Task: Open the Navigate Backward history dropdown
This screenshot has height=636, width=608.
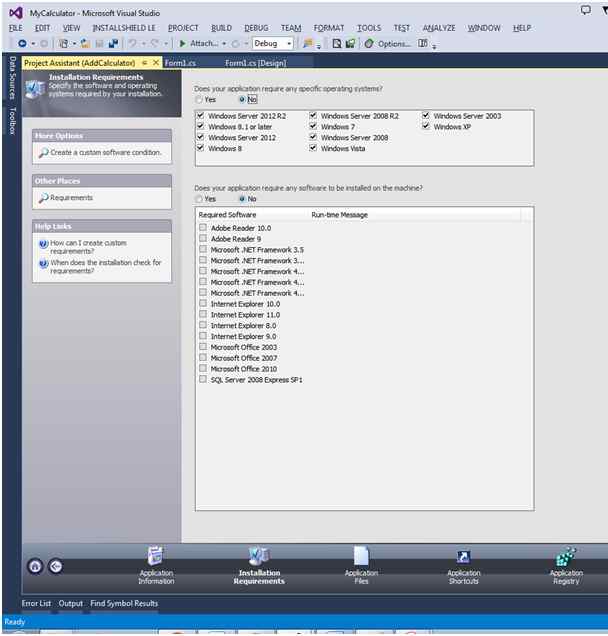Action: tap(33, 43)
